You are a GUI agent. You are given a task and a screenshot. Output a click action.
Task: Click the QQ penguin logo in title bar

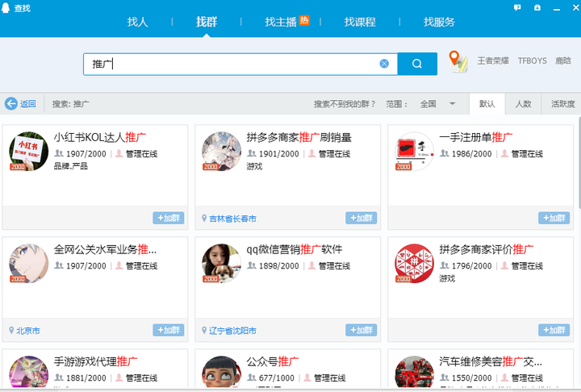(6, 8)
